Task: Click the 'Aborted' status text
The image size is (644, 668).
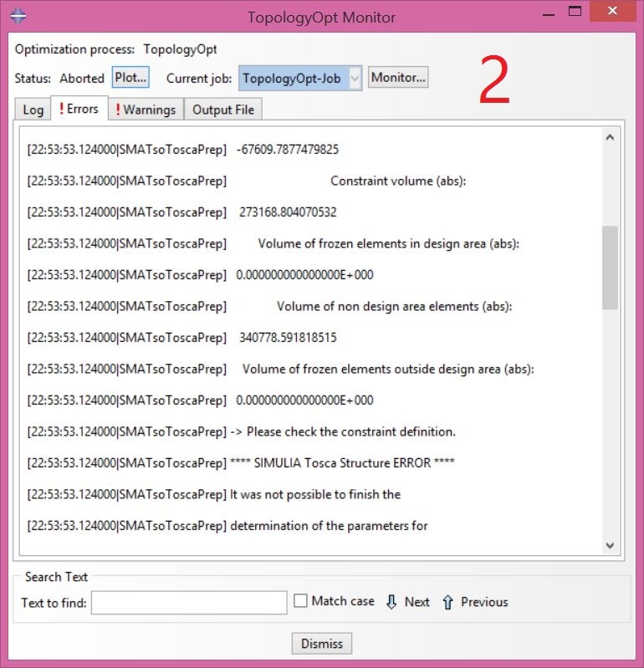Action: click(x=82, y=79)
